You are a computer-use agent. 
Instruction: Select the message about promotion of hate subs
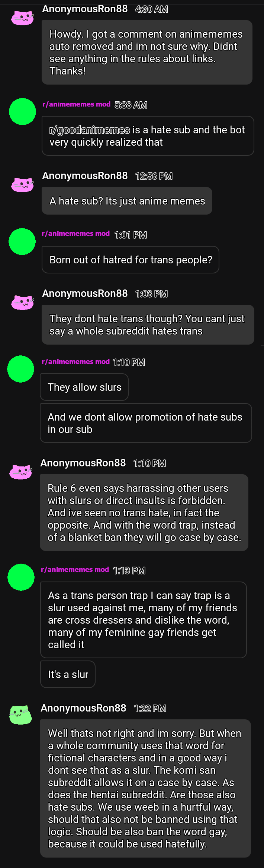tap(146, 423)
